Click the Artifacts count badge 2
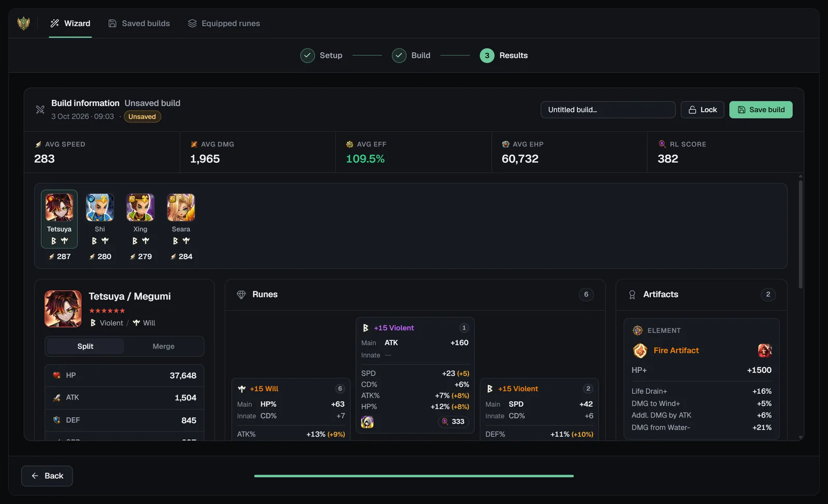The height and width of the screenshot is (504, 828). click(x=768, y=294)
